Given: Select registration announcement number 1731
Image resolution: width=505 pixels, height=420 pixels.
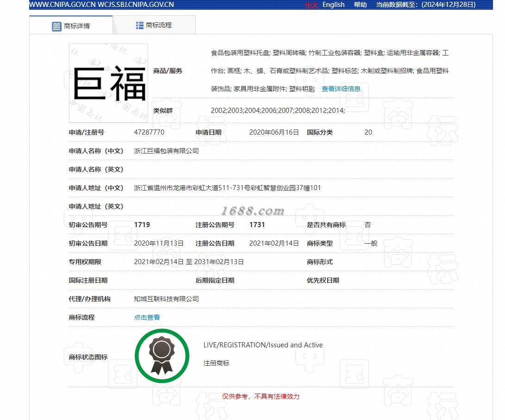Looking at the screenshot, I should (x=257, y=225).
